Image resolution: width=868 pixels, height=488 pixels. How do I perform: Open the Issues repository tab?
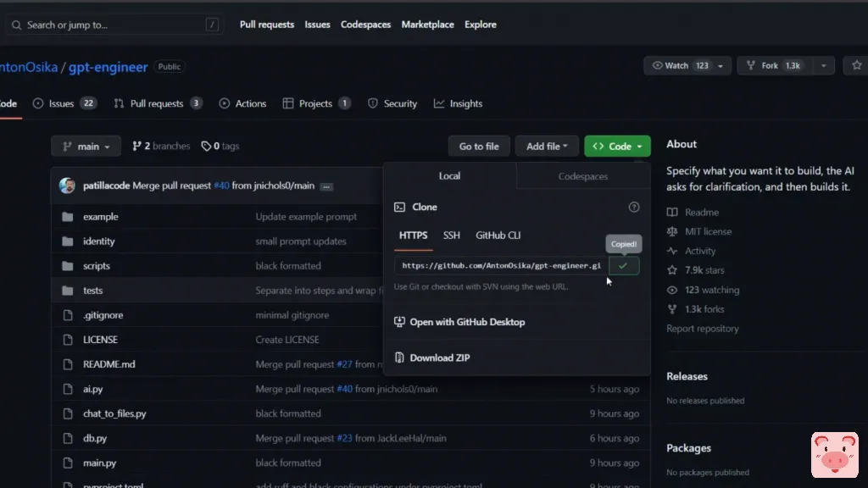pos(64,103)
